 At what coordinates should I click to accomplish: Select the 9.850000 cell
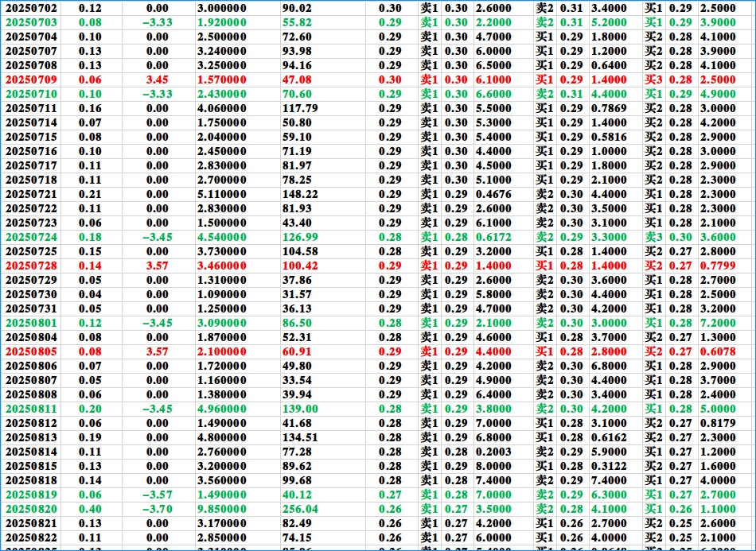point(222,509)
